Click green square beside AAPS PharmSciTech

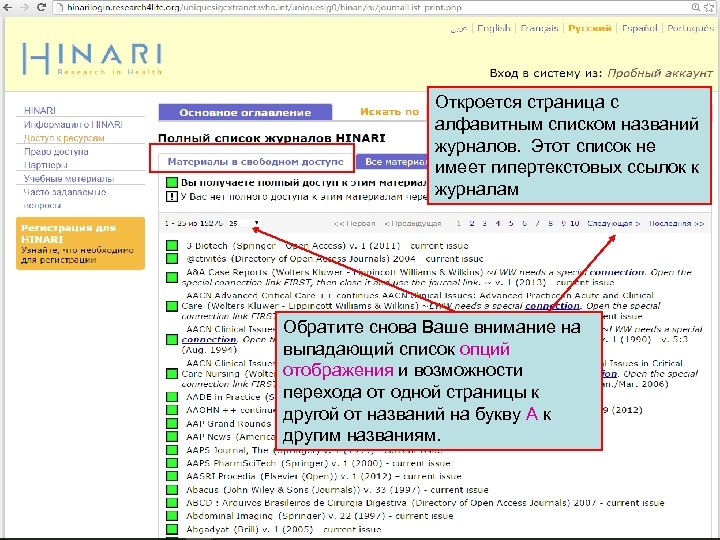tap(172, 463)
